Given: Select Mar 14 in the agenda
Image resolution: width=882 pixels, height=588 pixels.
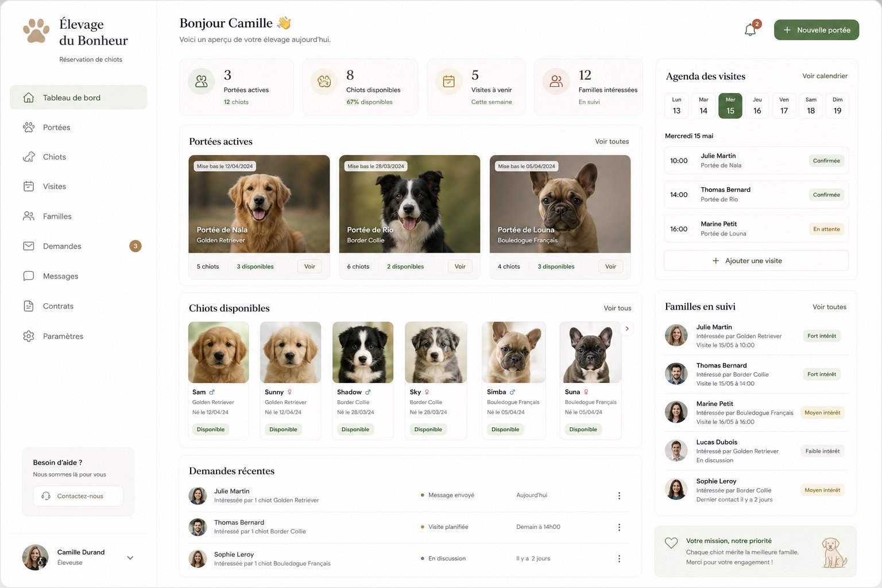Looking at the screenshot, I should click(x=703, y=106).
